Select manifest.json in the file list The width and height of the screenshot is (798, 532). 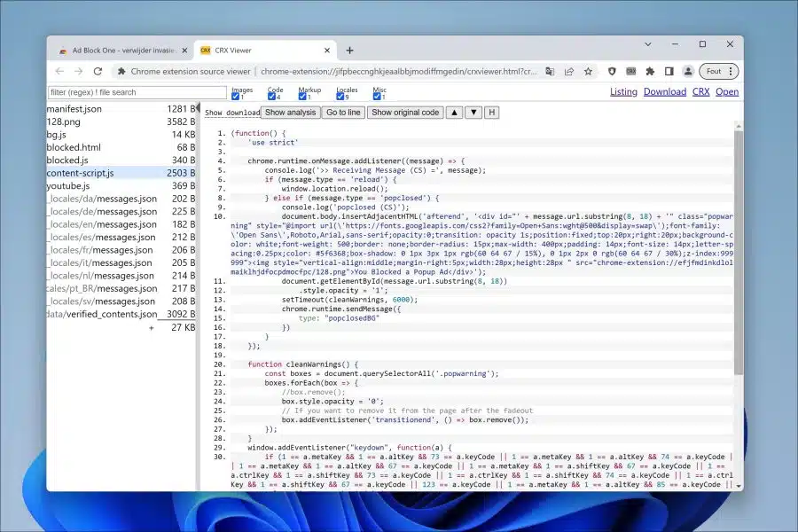pos(121,109)
